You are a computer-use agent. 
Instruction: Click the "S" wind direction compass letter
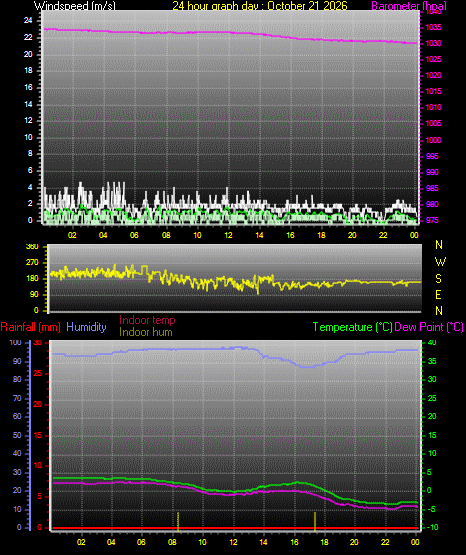pyautogui.click(x=438, y=279)
